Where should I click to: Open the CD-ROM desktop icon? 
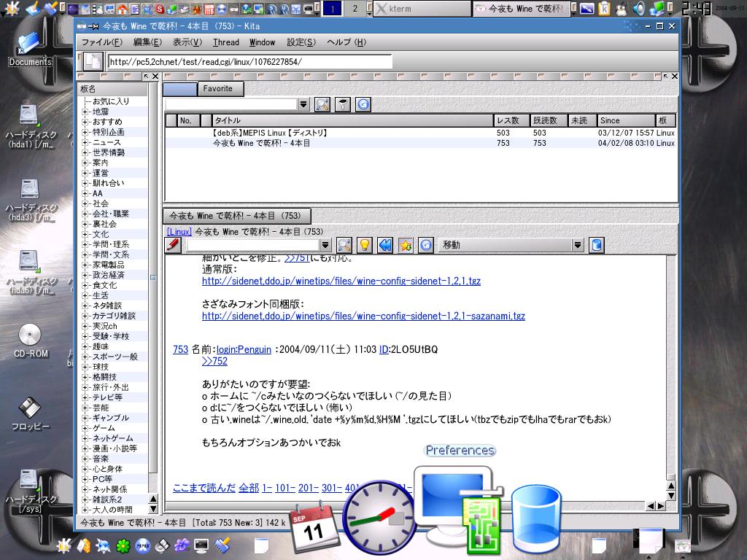[31, 341]
